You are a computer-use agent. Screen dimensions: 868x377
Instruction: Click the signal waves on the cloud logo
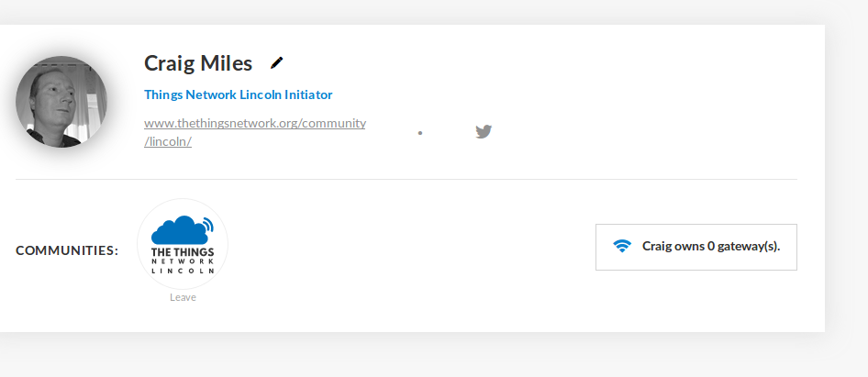[207, 223]
